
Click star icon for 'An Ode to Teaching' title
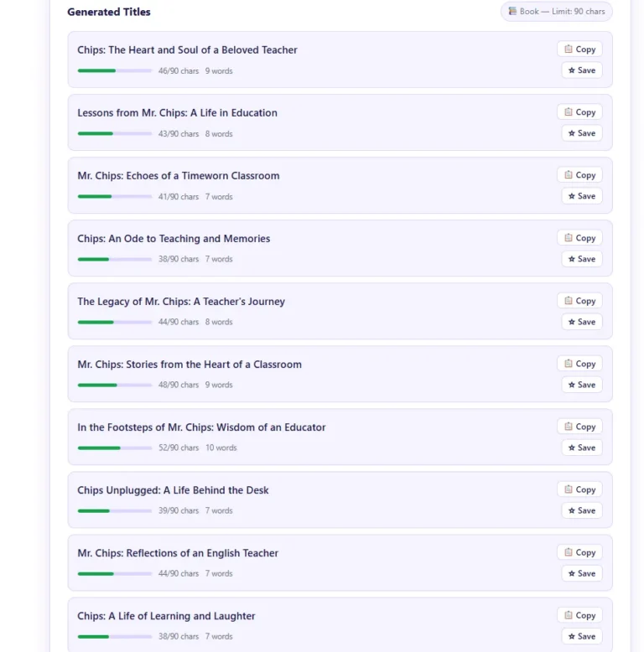[x=572, y=259]
